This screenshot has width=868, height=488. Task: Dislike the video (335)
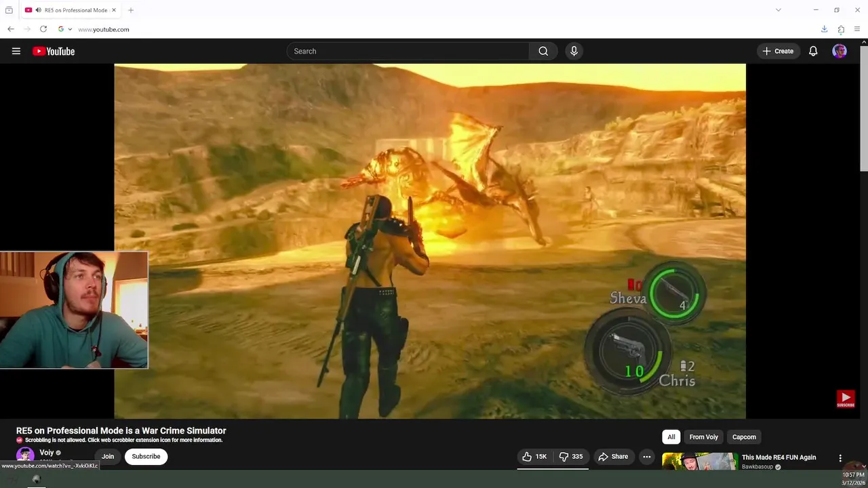pyautogui.click(x=570, y=456)
